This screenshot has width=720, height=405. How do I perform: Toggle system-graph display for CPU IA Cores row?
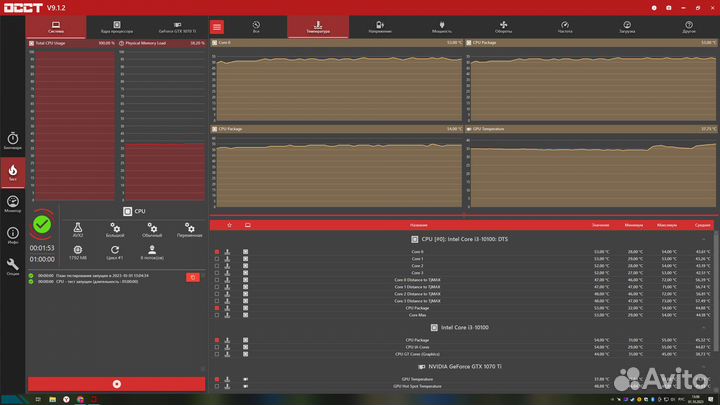(x=245, y=347)
